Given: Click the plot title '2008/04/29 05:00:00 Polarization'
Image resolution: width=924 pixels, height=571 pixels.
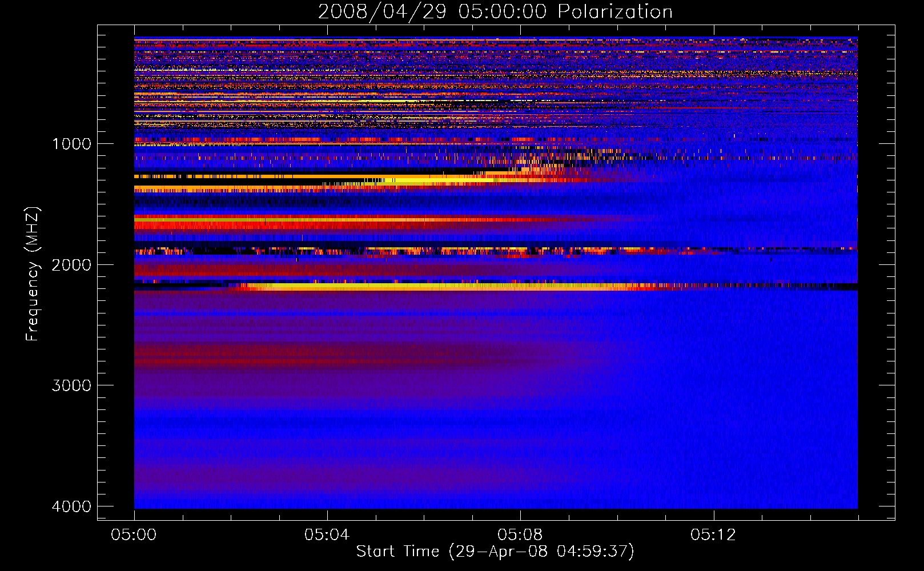Looking at the screenshot, I should 495,11.
